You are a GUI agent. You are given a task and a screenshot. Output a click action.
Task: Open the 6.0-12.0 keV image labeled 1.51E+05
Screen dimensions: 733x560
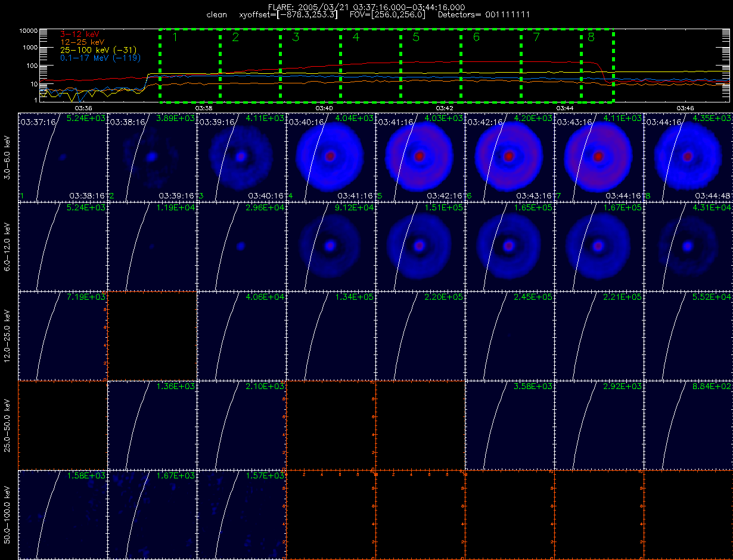point(420,246)
